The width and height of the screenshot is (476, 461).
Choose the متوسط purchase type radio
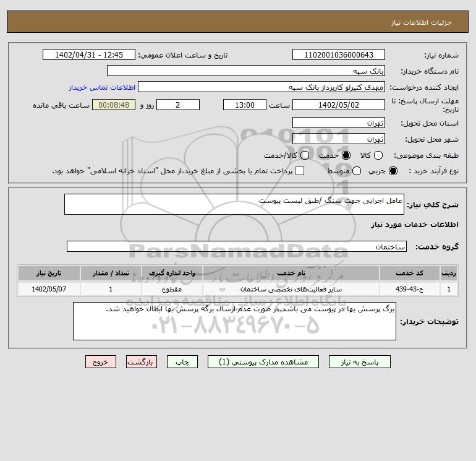click(357, 171)
